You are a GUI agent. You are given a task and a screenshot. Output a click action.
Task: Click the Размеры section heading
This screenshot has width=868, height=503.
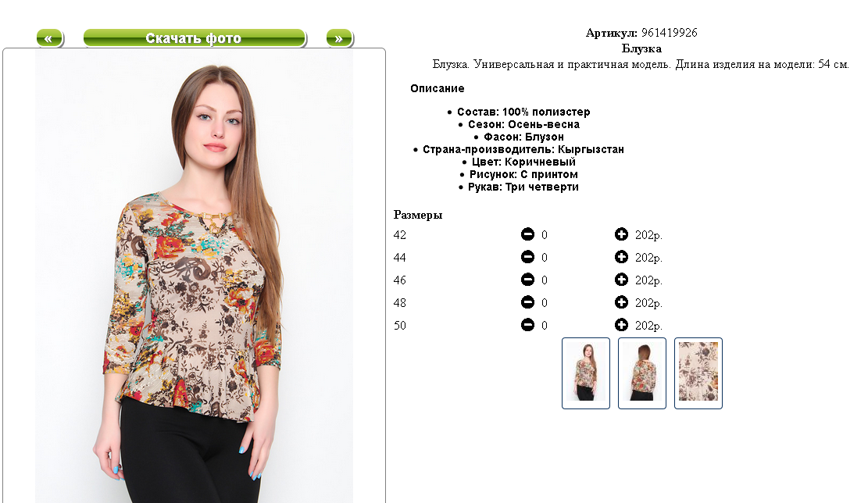418,215
